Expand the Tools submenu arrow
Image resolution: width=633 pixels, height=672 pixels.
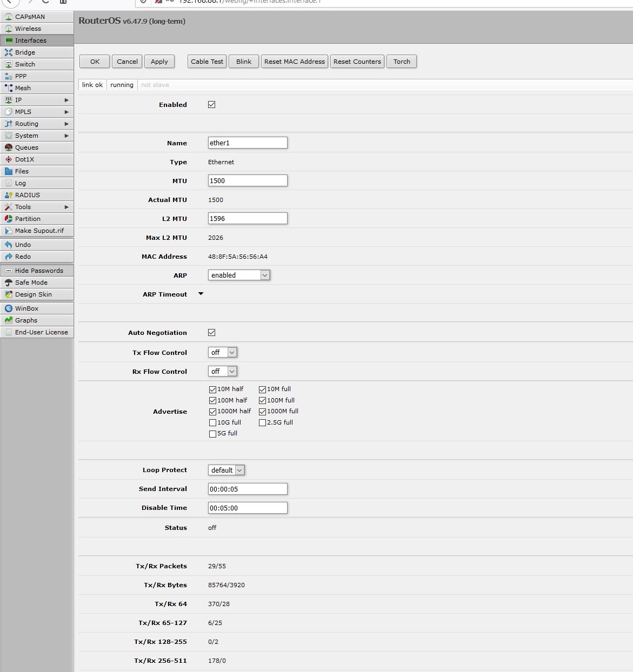(66, 207)
